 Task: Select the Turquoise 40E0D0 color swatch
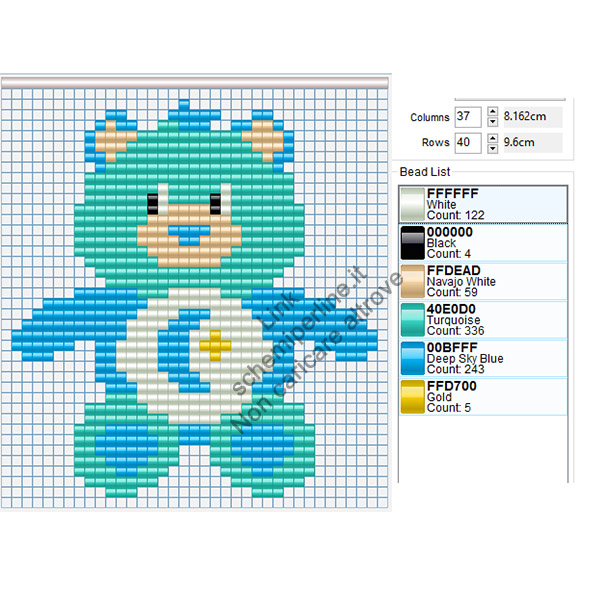412,320
